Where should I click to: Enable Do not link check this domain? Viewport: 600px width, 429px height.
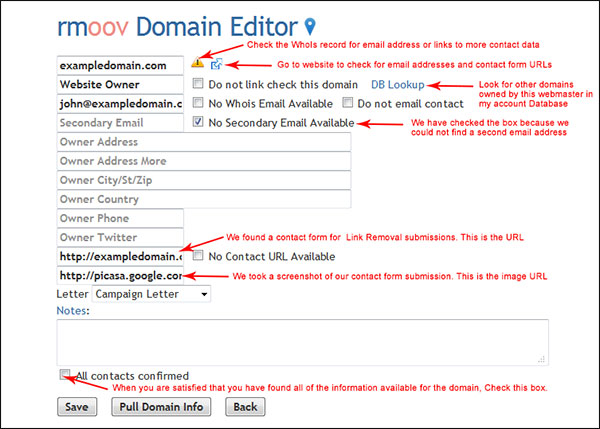click(198, 83)
